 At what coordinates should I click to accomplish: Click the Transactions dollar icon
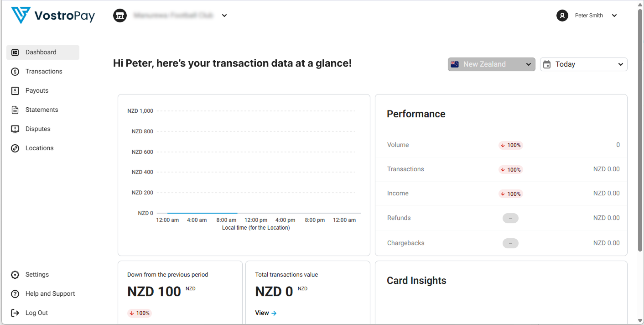[15, 72]
